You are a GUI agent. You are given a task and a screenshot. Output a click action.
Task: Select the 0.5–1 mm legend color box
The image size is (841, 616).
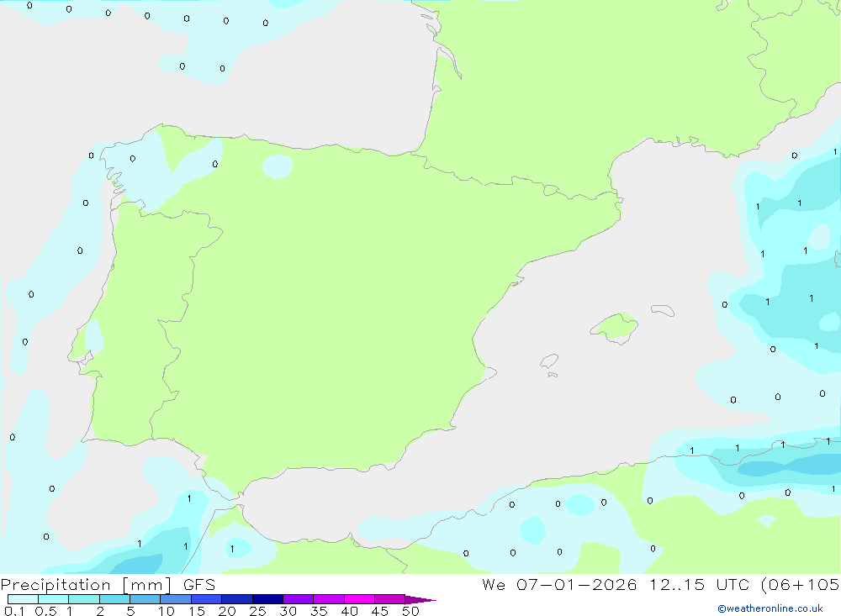(x=54, y=599)
